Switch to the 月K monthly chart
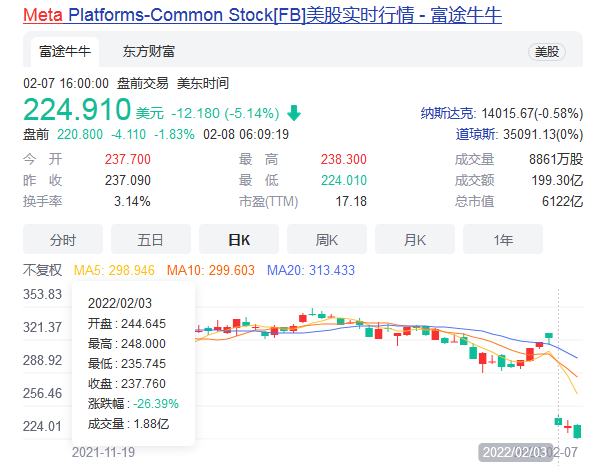The image size is (603, 466). pos(415,240)
